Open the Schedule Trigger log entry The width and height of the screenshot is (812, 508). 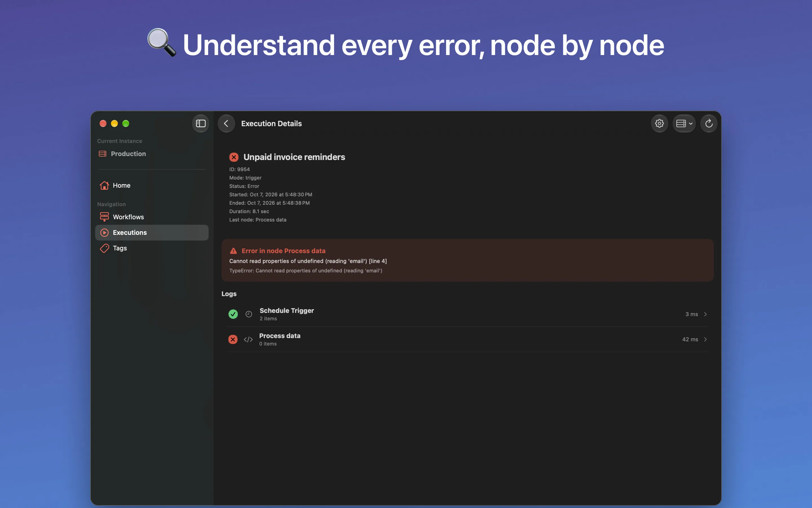click(x=467, y=314)
